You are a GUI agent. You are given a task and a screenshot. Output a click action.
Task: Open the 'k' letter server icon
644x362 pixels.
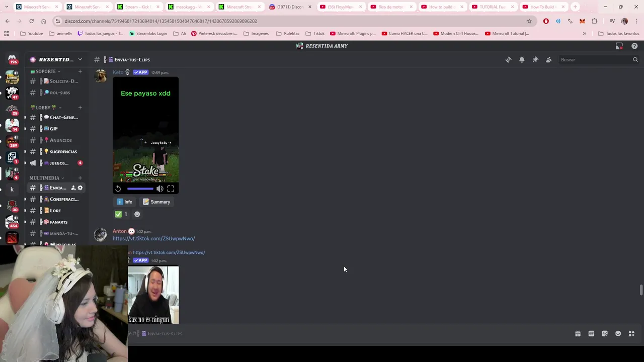(12, 190)
